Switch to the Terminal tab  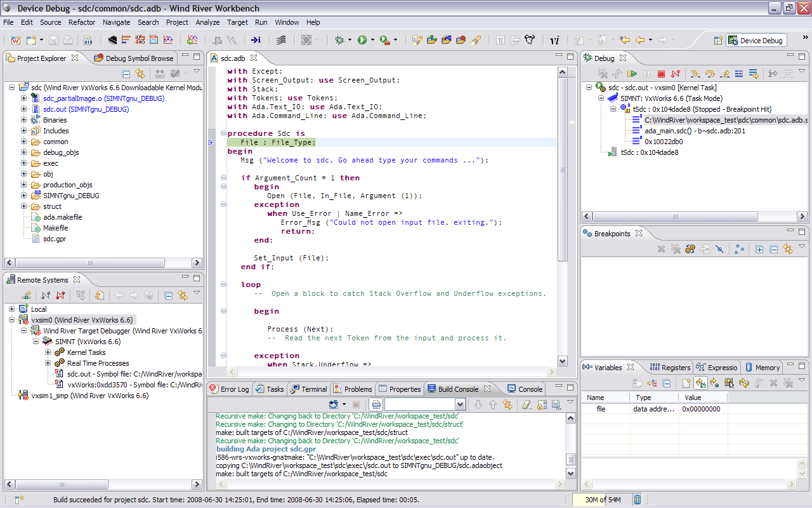pyautogui.click(x=309, y=389)
